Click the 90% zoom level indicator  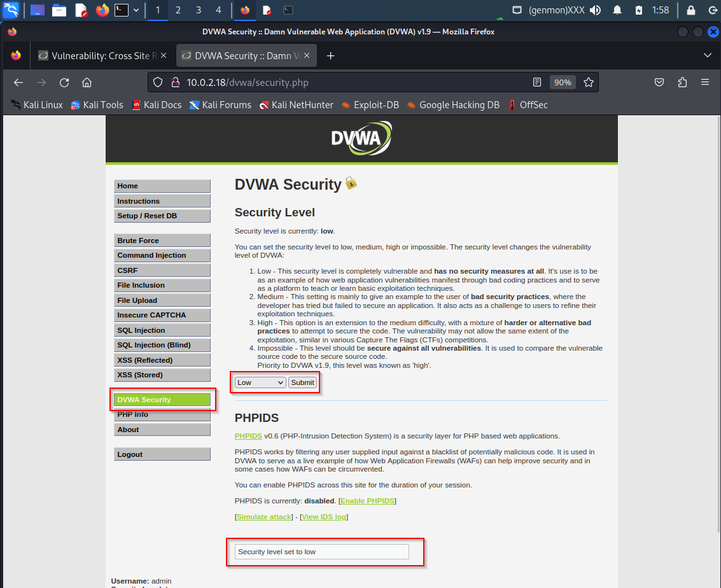pyautogui.click(x=563, y=82)
